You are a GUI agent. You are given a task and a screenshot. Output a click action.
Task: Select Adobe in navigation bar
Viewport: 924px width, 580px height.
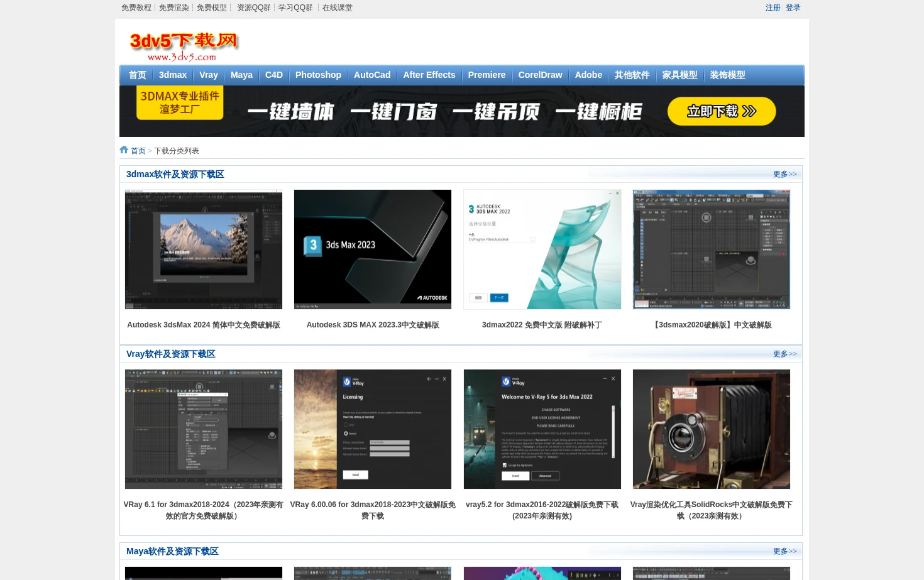pos(588,75)
